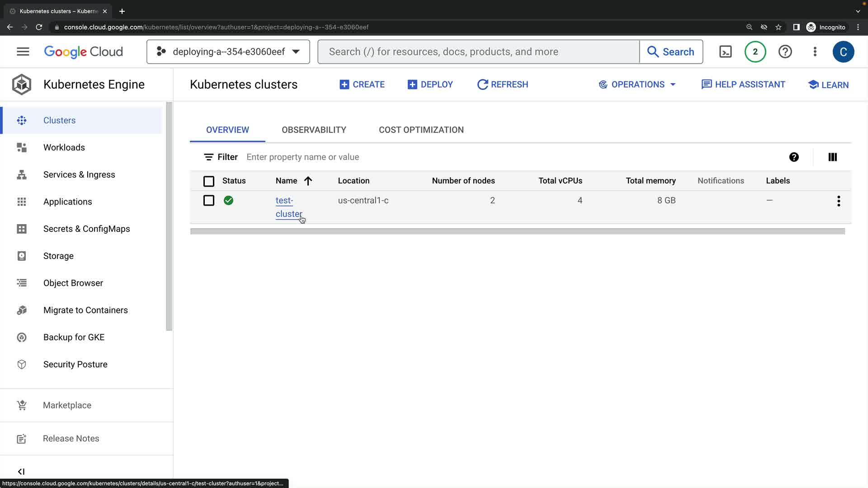Click the filter help icon

(794, 157)
